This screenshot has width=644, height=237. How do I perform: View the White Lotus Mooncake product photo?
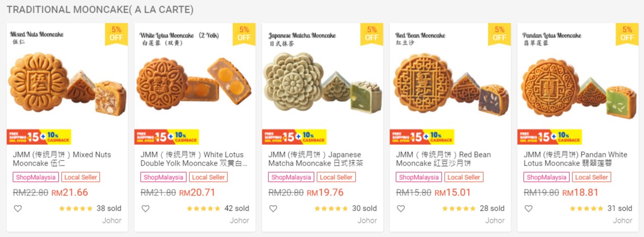(x=195, y=81)
